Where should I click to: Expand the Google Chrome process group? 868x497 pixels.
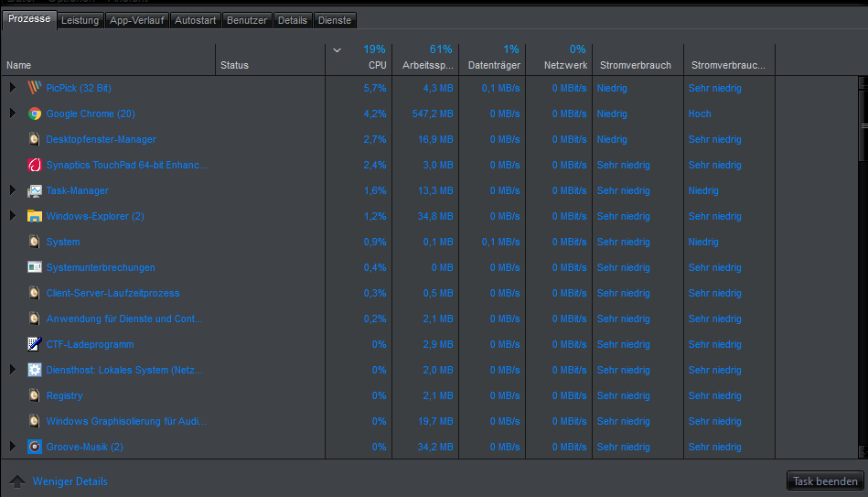(13, 113)
